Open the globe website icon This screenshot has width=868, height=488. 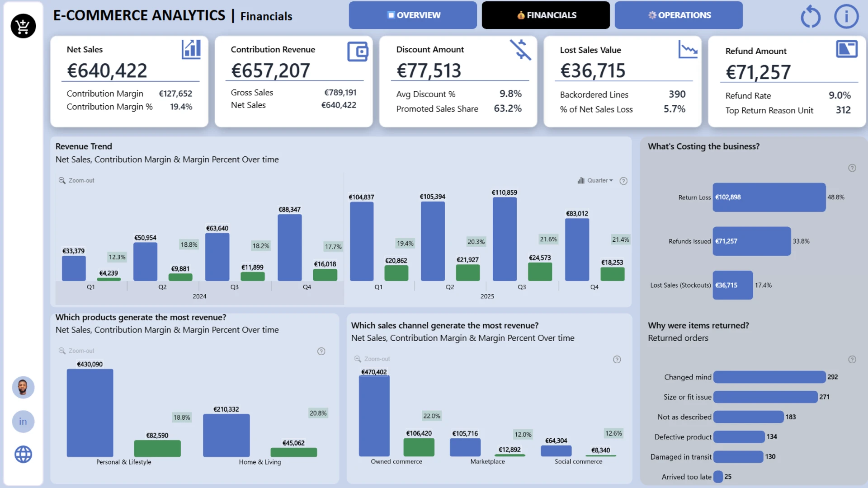[x=23, y=454]
